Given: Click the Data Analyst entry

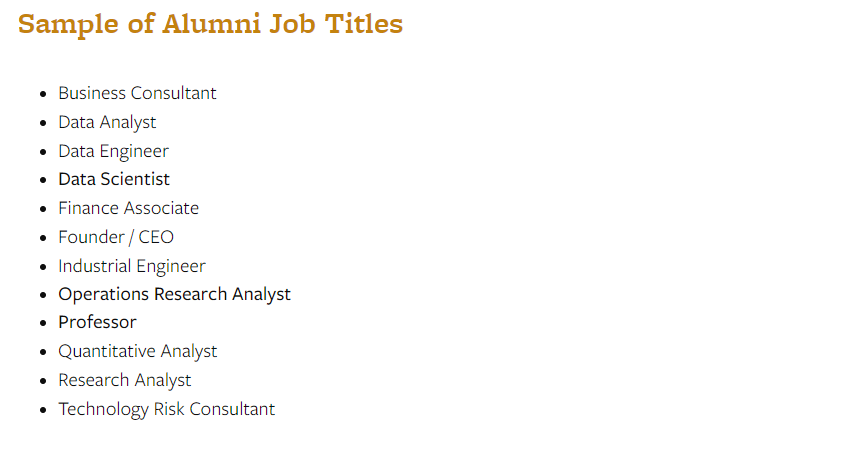Looking at the screenshot, I should click(107, 123).
